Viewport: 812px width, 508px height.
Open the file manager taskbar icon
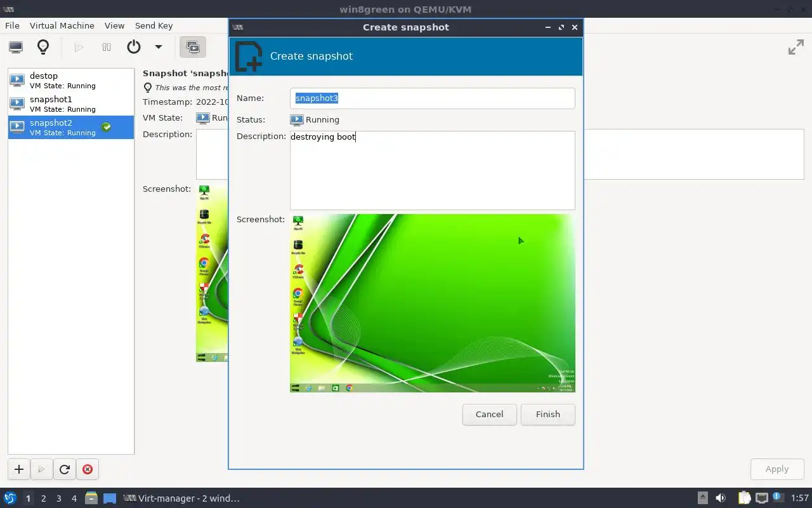coord(91,498)
